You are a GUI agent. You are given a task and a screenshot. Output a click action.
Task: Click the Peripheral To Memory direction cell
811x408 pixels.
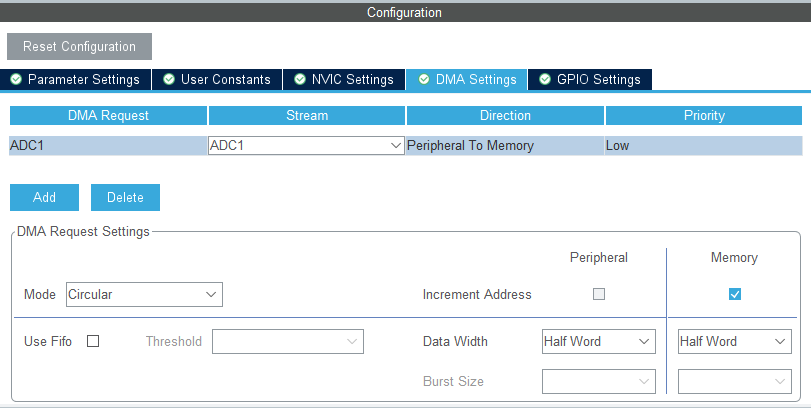coord(505,146)
